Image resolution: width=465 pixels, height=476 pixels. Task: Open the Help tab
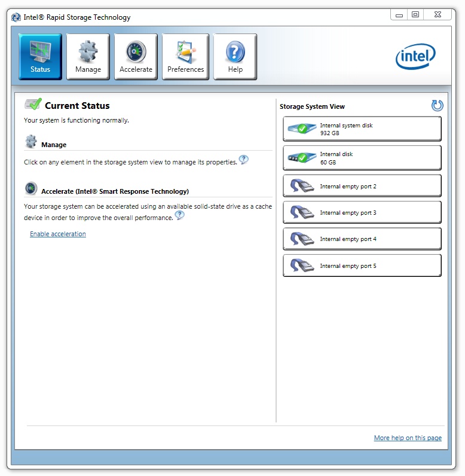235,57
